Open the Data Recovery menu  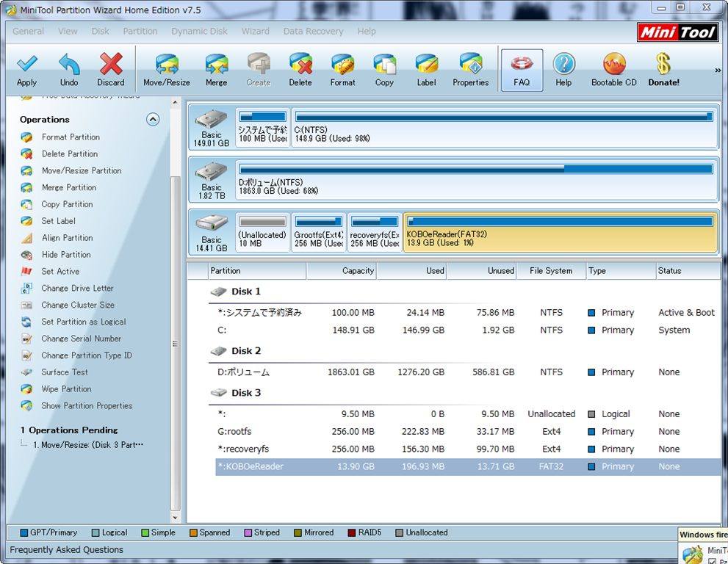tap(314, 31)
